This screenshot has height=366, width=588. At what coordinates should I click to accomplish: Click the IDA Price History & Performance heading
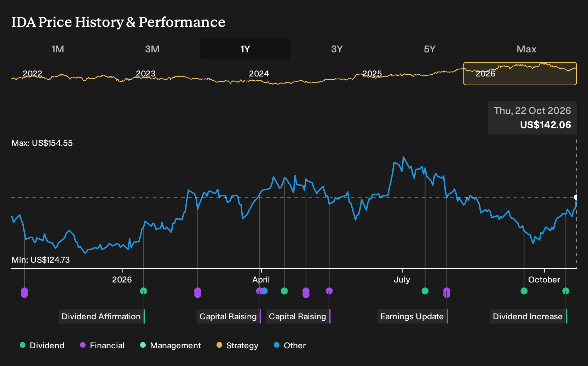coord(119,22)
